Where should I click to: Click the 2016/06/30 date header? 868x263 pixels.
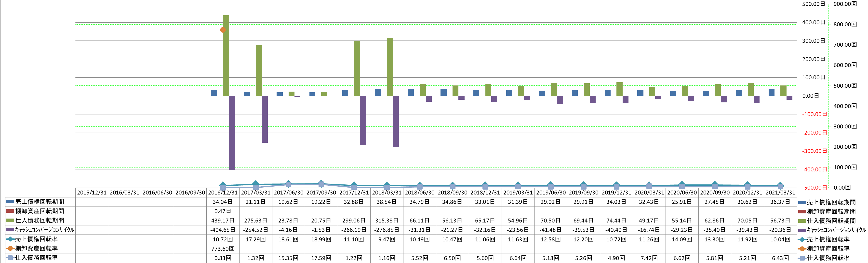(x=157, y=193)
